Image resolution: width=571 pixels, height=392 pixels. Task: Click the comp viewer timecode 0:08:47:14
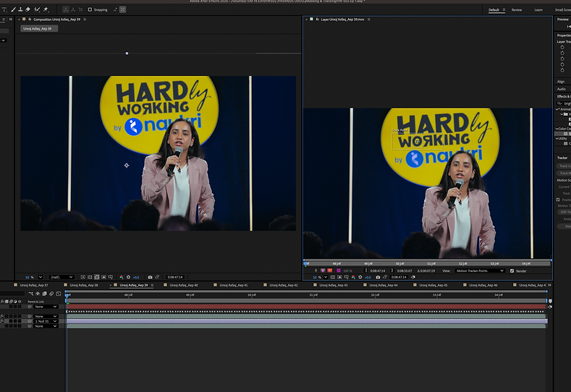click(x=175, y=277)
